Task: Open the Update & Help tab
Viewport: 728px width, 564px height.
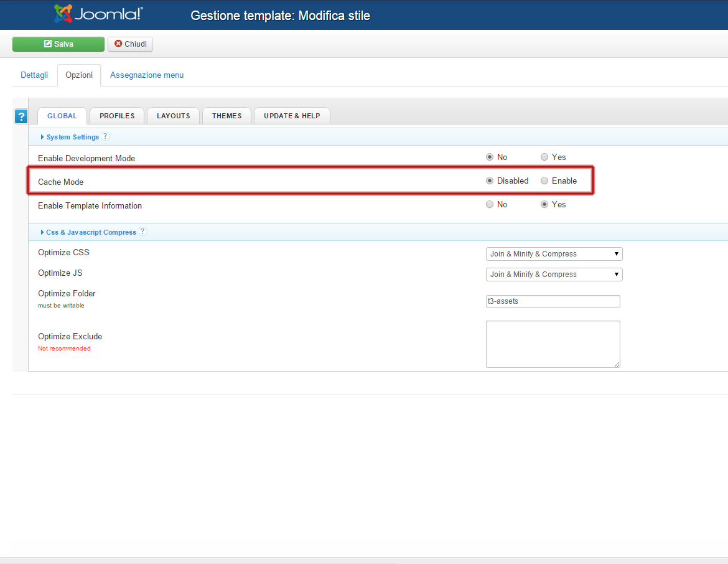Action: click(x=292, y=116)
